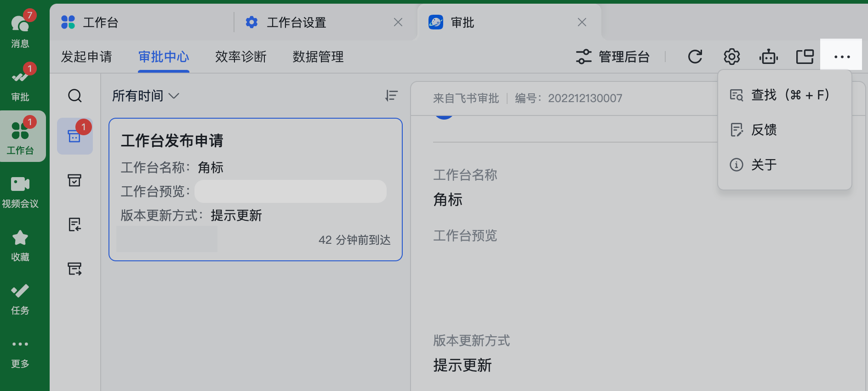
Task: Click the robot assistant icon
Action: pyautogui.click(x=768, y=57)
